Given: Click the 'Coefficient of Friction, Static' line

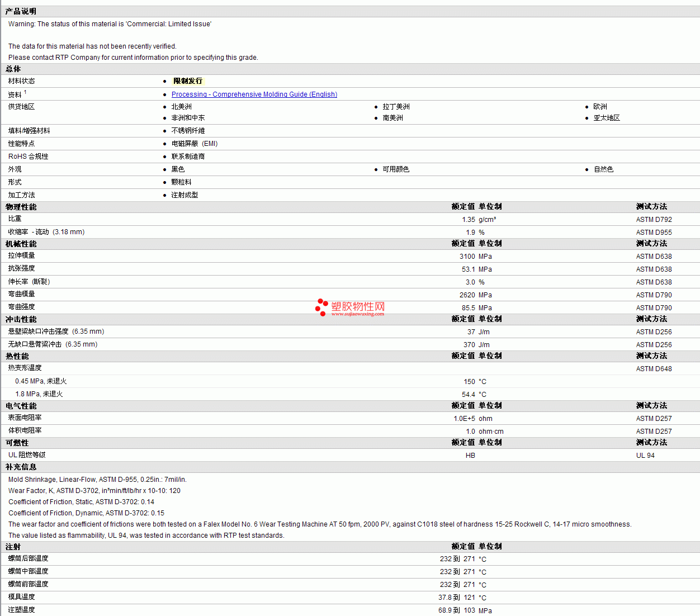Looking at the screenshot, I should [81, 502].
